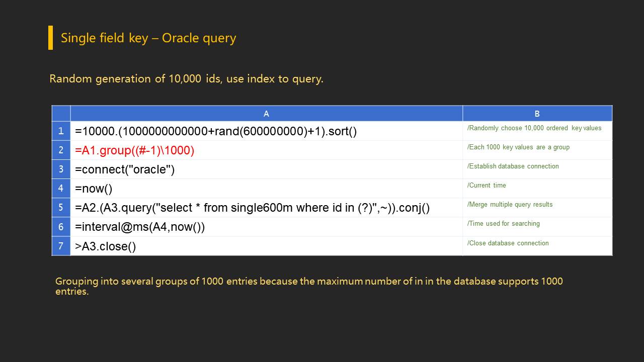The width and height of the screenshot is (644, 362).
Task: Select column header A
Action: [266, 114]
